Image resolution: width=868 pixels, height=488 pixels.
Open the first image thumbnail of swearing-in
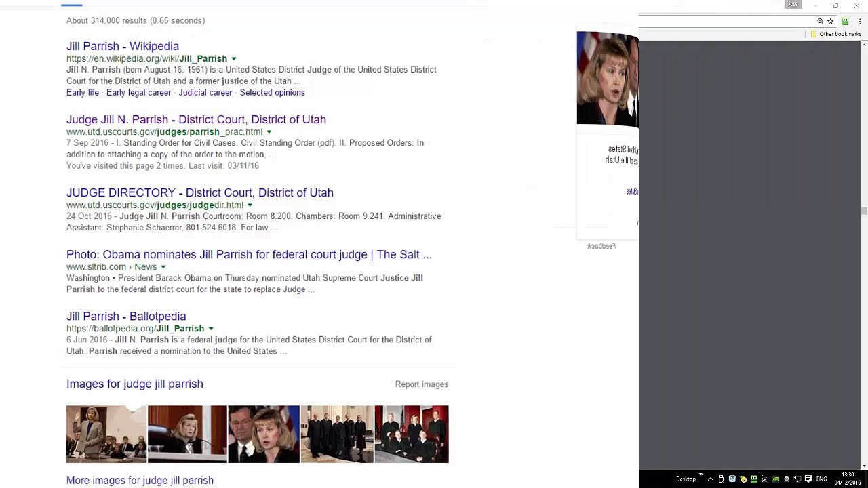(106, 434)
